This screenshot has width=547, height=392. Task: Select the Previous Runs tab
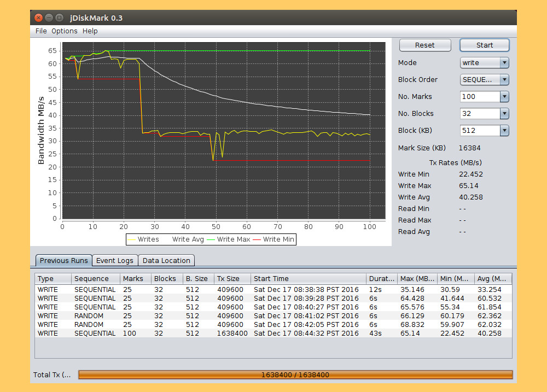[63, 261]
